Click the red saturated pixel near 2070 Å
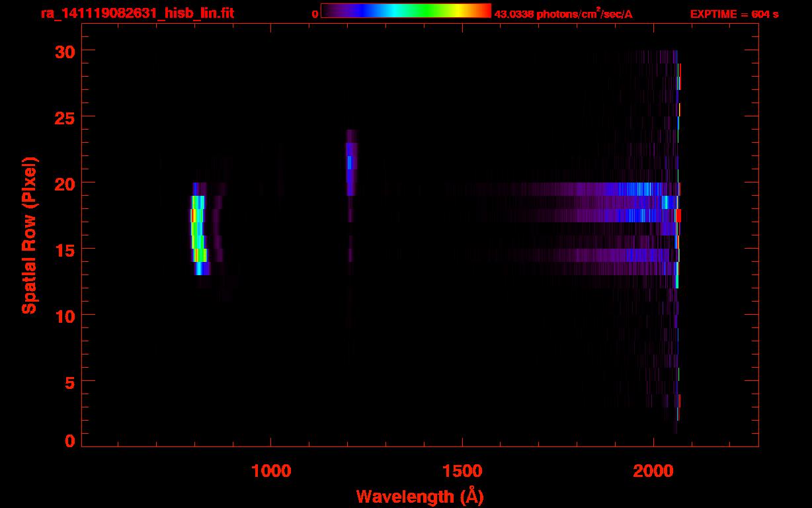 click(678, 216)
